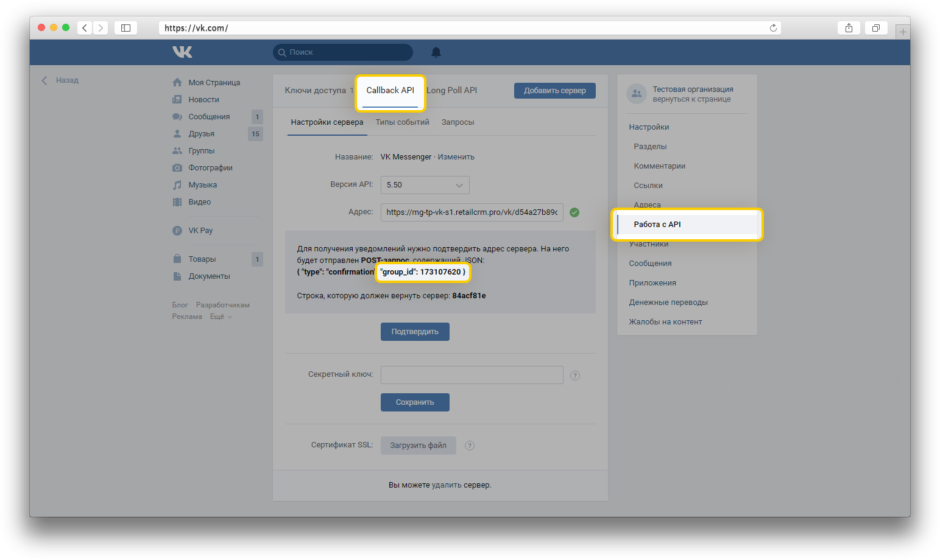The image size is (940, 560).
Task: Click Safari back navigation arrow
Action: [85, 28]
